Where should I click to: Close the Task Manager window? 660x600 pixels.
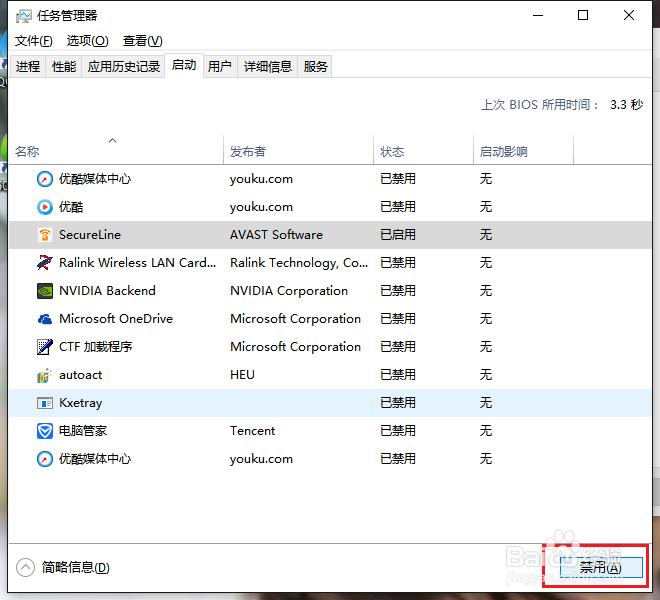629,16
